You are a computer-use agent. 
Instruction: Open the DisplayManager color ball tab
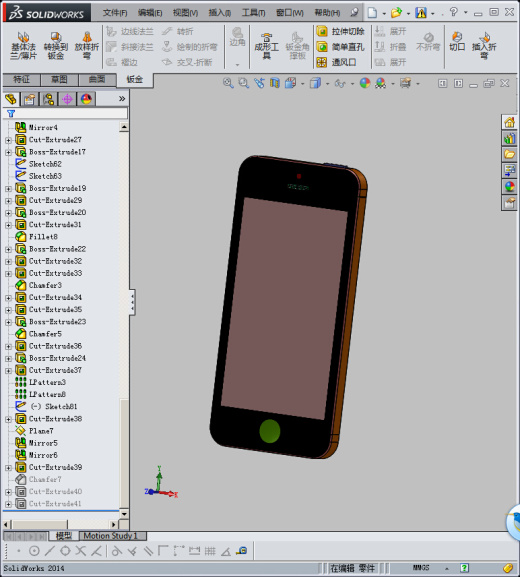[x=86, y=99]
